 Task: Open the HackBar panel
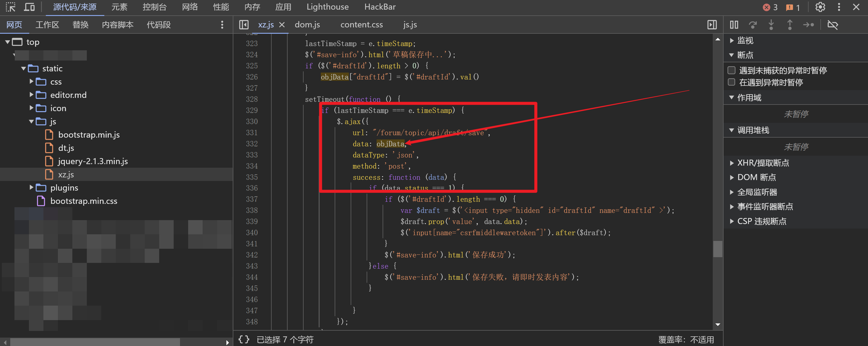pos(380,7)
